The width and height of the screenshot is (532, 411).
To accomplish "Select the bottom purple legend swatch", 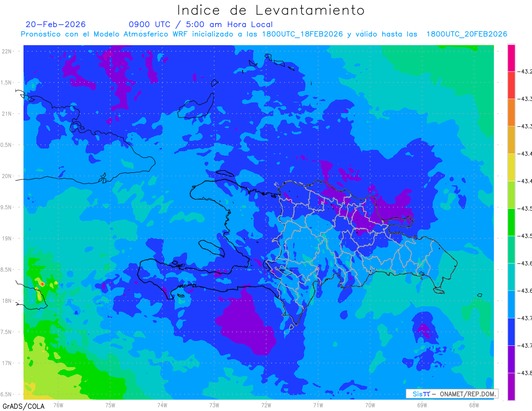I will coord(511,387).
